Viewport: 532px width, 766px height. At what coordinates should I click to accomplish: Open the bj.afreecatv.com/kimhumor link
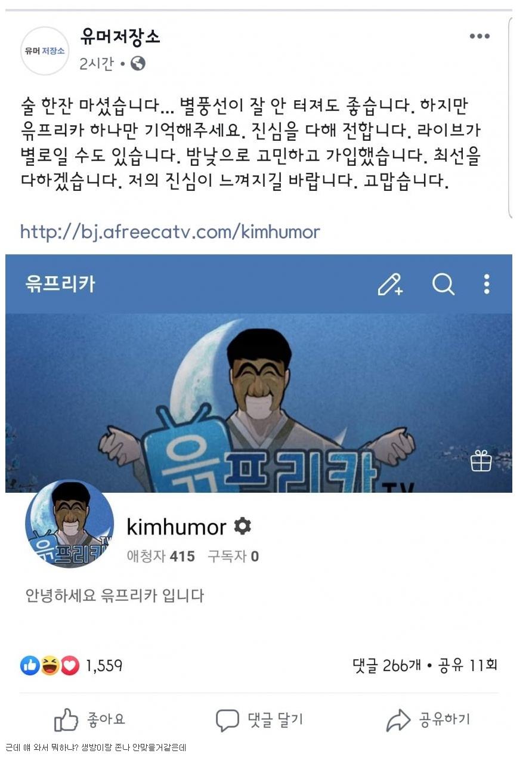(x=170, y=231)
